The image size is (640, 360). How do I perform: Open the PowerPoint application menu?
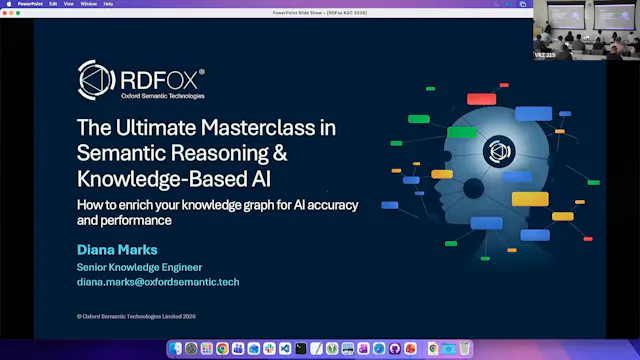coord(30,4)
